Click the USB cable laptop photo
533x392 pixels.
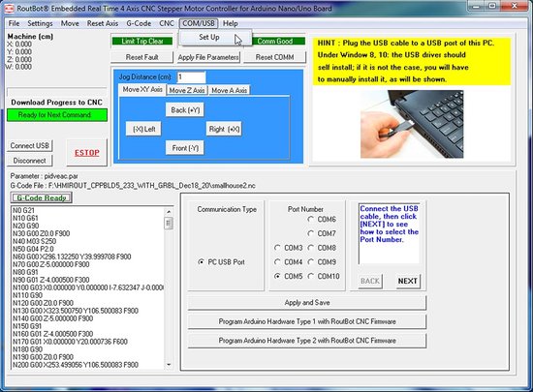pos(412,124)
